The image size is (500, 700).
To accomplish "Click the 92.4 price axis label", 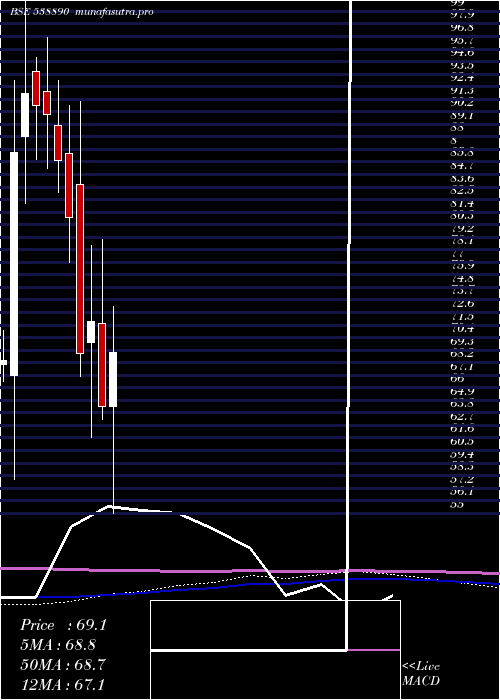I will [462, 78].
